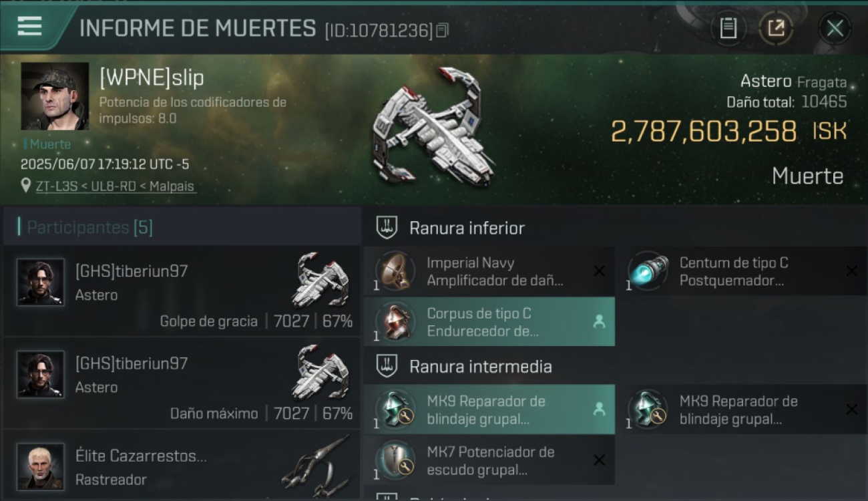Image resolution: width=868 pixels, height=501 pixels.
Task: Click the person marker on first MK9 Reparador
Action: click(x=599, y=409)
